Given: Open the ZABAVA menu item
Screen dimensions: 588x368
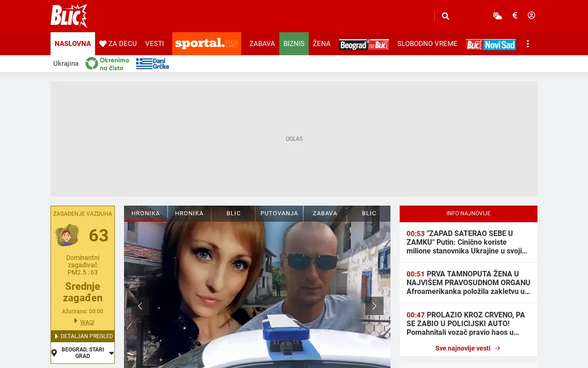Looking at the screenshot, I should tap(262, 44).
